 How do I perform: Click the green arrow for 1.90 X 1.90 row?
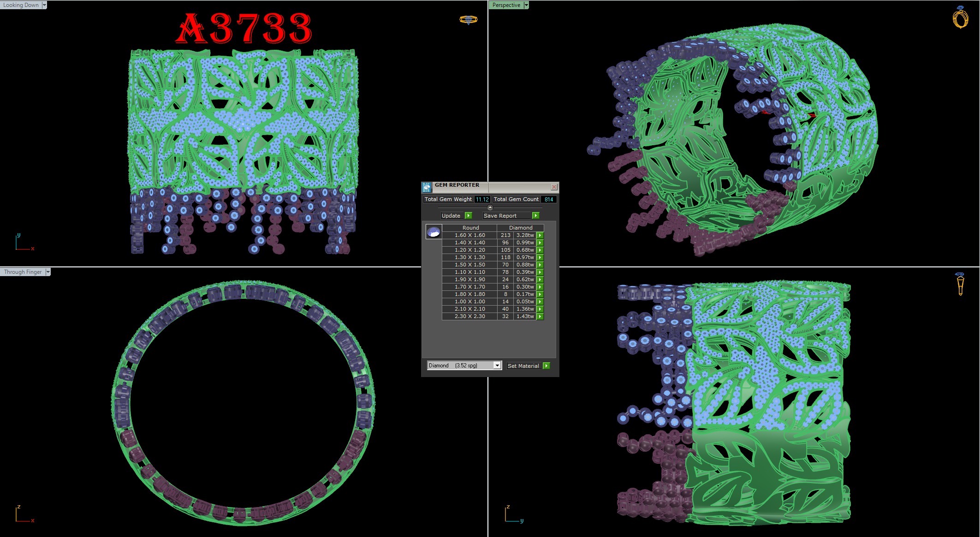tap(540, 280)
